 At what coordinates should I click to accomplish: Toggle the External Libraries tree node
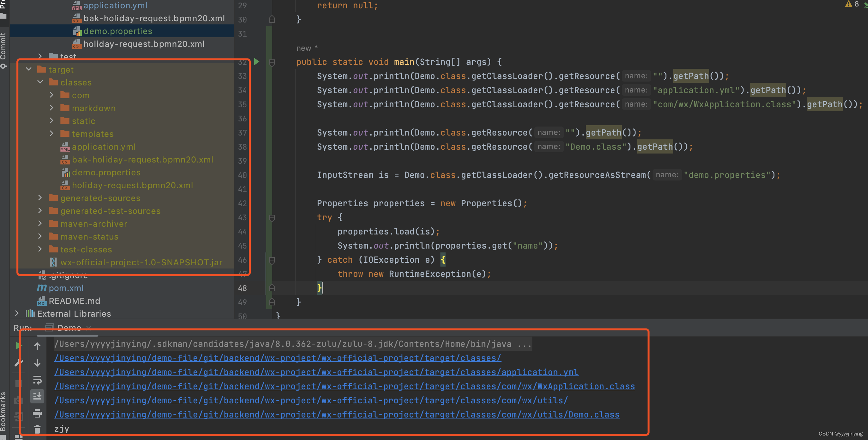click(x=20, y=314)
